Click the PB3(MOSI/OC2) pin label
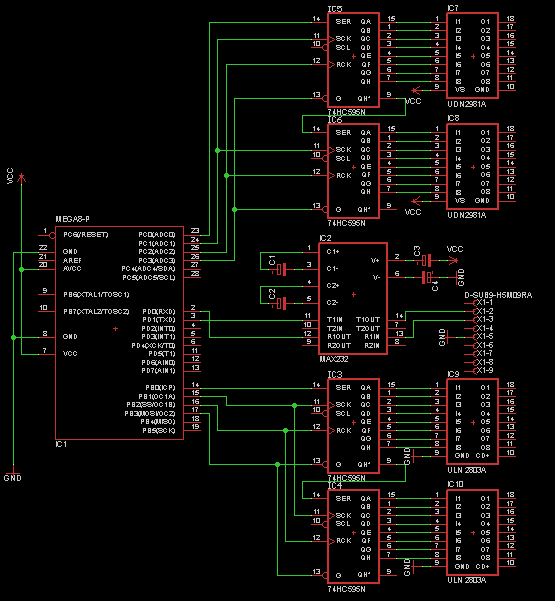 (x=150, y=414)
